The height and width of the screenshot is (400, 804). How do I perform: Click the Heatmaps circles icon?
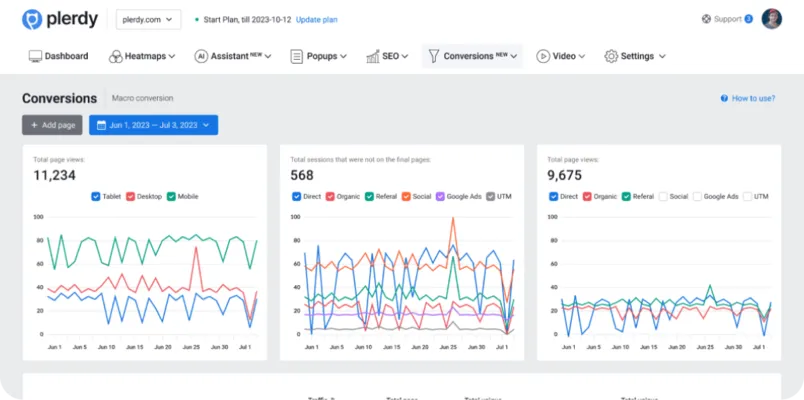[116, 56]
